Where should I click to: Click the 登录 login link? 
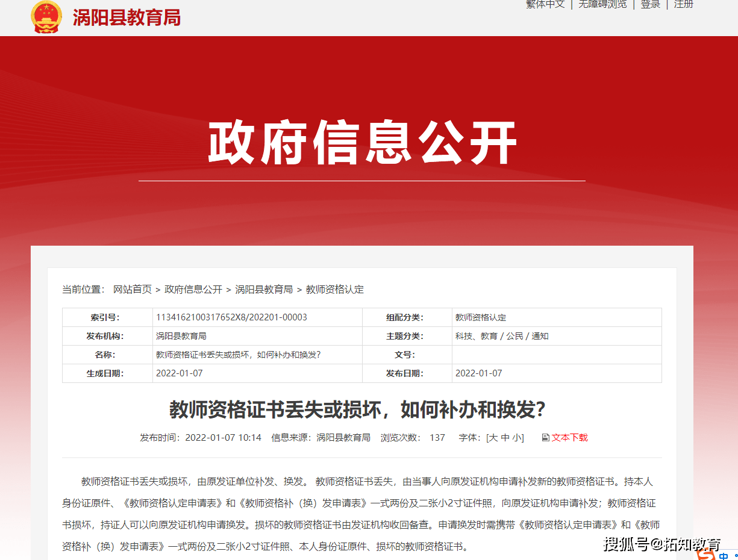click(651, 4)
